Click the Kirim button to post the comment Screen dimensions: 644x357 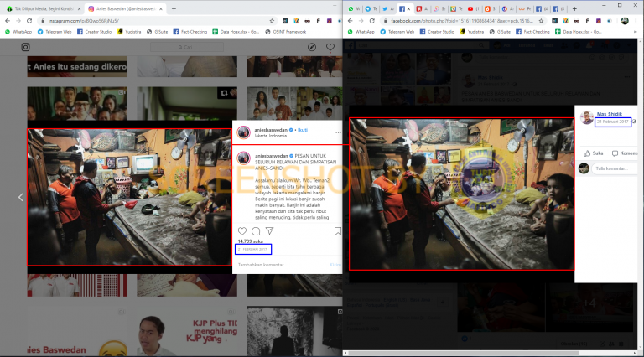coord(335,265)
